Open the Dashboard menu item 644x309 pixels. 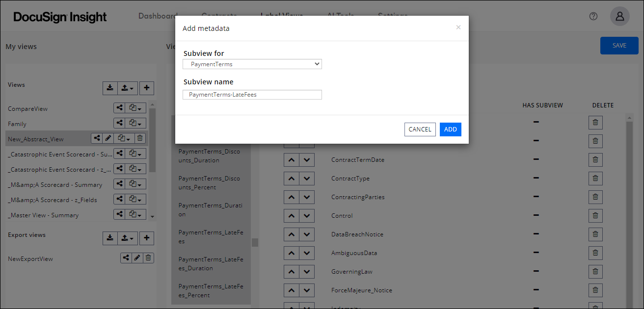tap(158, 16)
